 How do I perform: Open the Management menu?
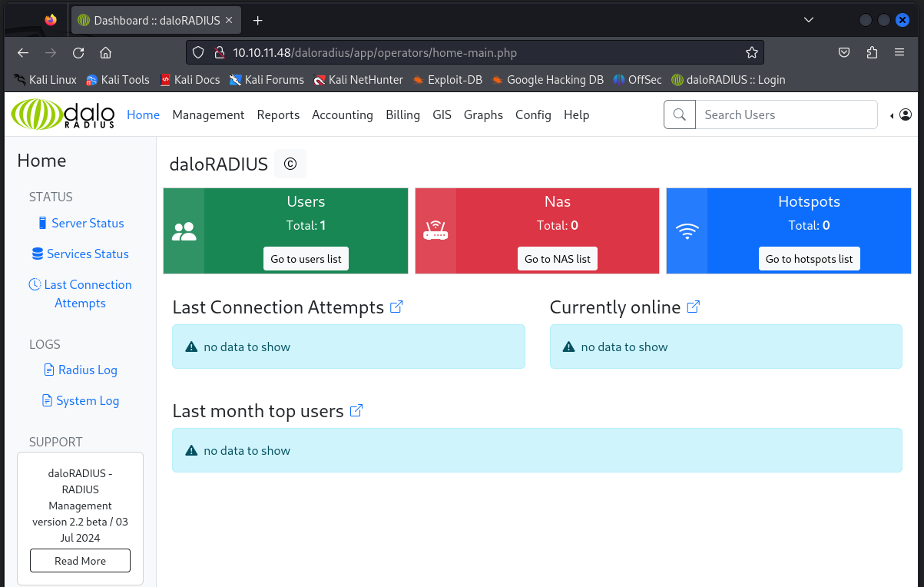[208, 114]
